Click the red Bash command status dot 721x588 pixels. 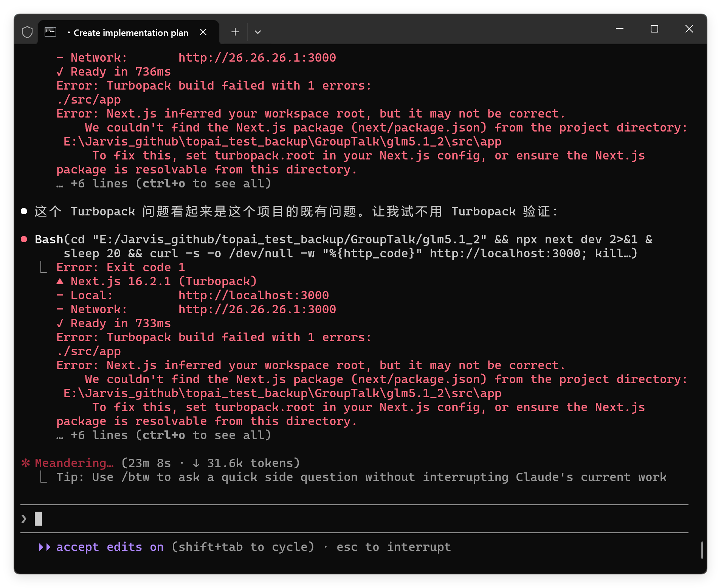[x=24, y=239]
